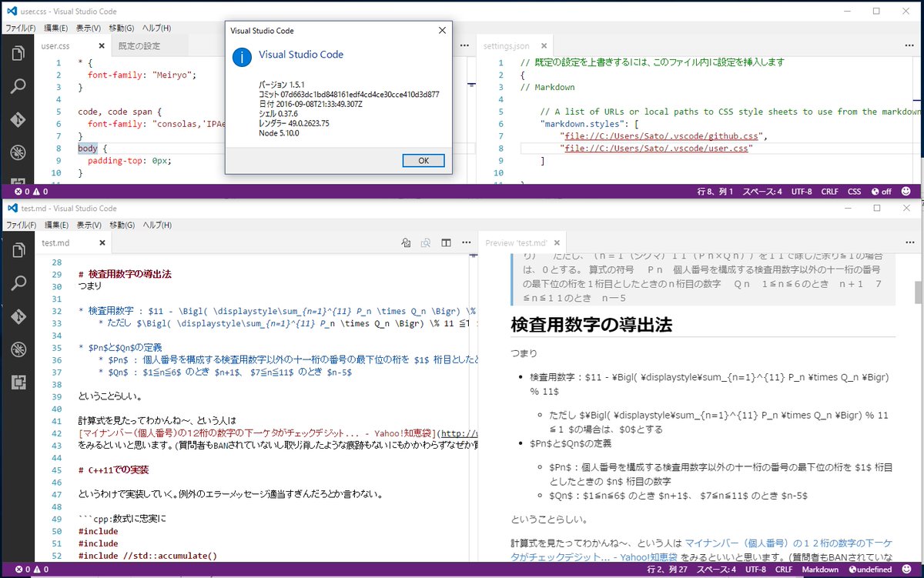Open 移動(G) menu in the test.md window
The image size is (924, 578).
tap(122, 225)
